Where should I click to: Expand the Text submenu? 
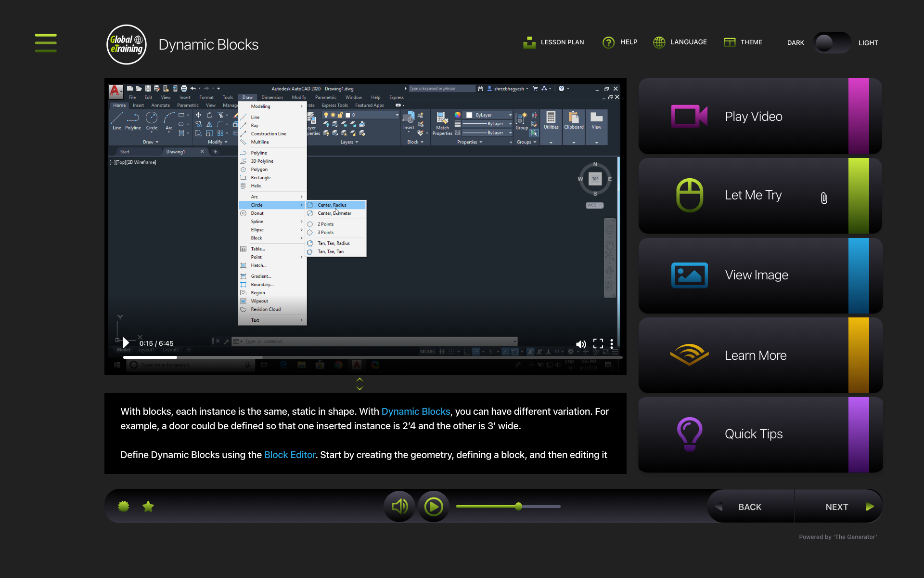pyautogui.click(x=272, y=320)
